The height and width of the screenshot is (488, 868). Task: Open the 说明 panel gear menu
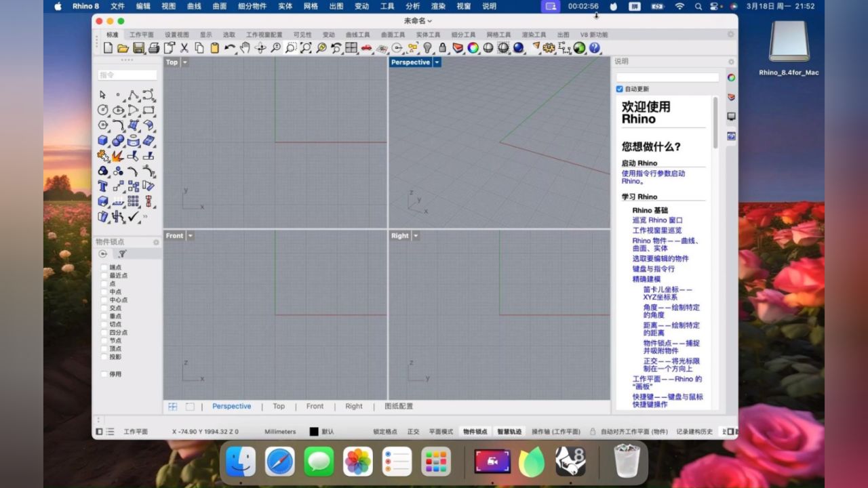(731, 62)
